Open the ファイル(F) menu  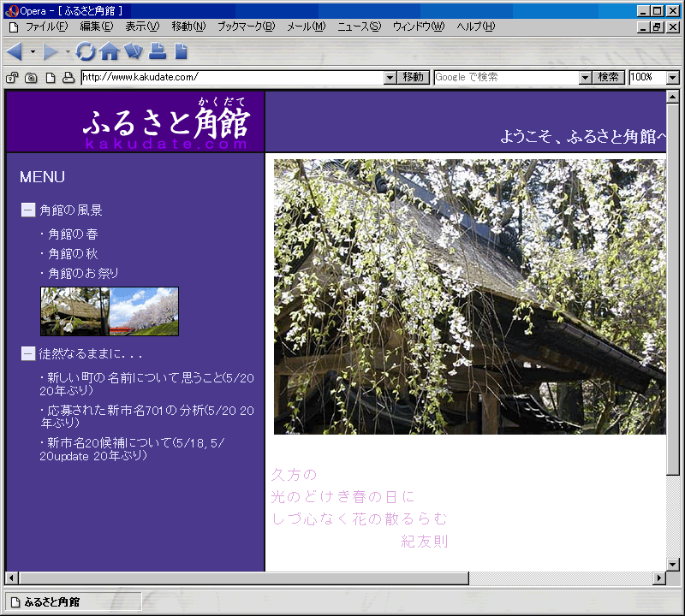[x=47, y=27]
